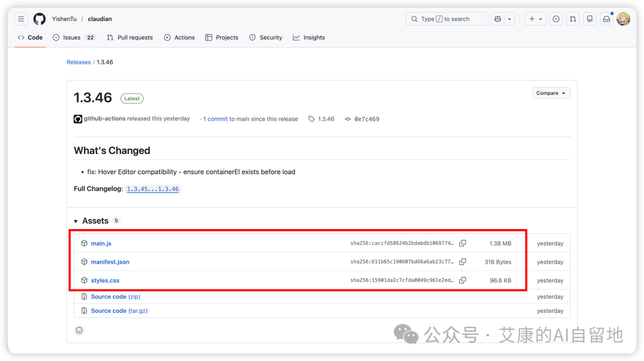Open the issues icon in header
The height and width of the screenshot is (361, 644).
[x=556, y=19]
